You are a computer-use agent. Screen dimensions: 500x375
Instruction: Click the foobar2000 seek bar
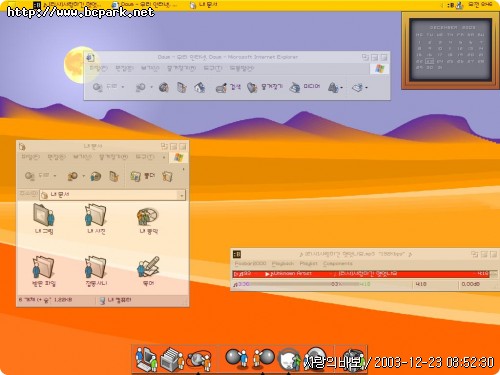[303, 284]
